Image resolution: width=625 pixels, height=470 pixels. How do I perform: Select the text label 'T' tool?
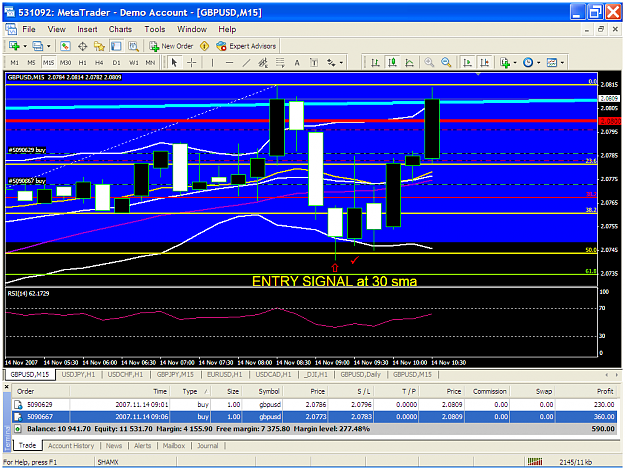(x=314, y=63)
